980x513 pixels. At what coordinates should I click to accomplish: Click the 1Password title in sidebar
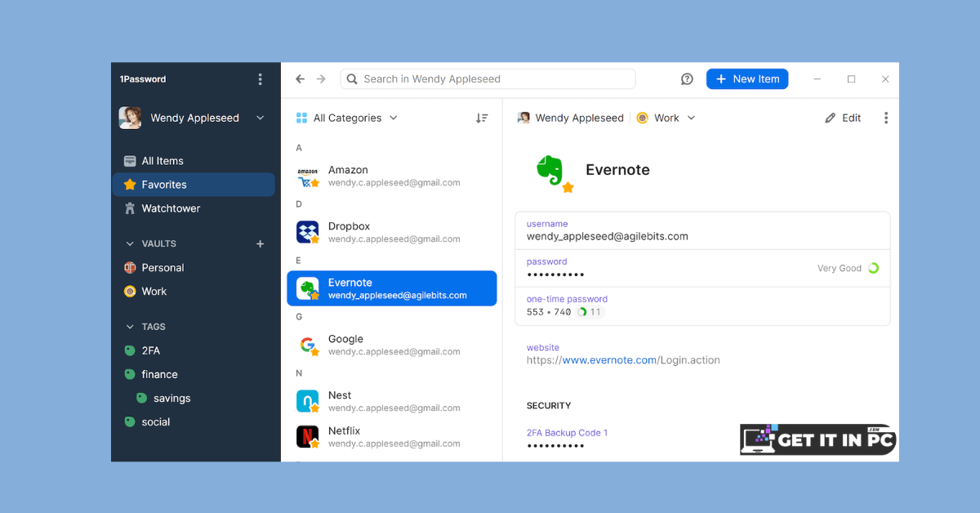point(143,79)
